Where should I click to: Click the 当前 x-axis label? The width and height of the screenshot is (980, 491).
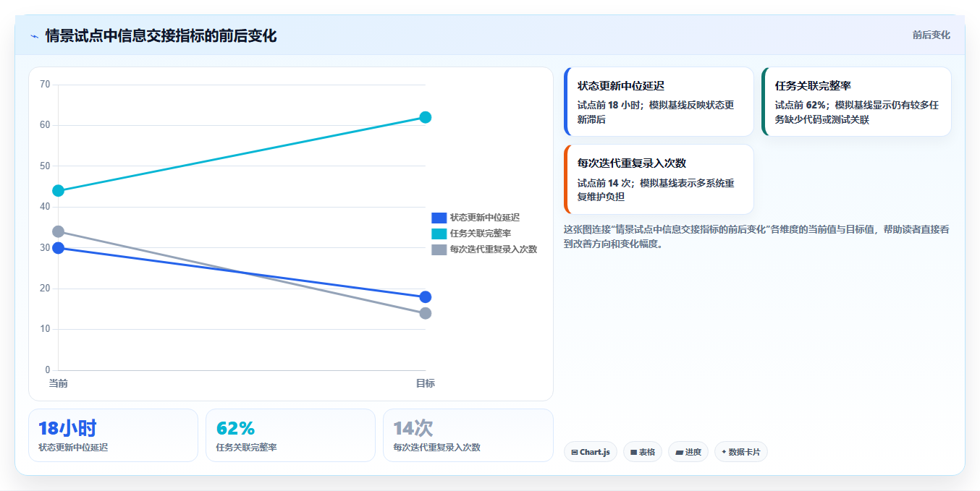(x=59, y=383)
